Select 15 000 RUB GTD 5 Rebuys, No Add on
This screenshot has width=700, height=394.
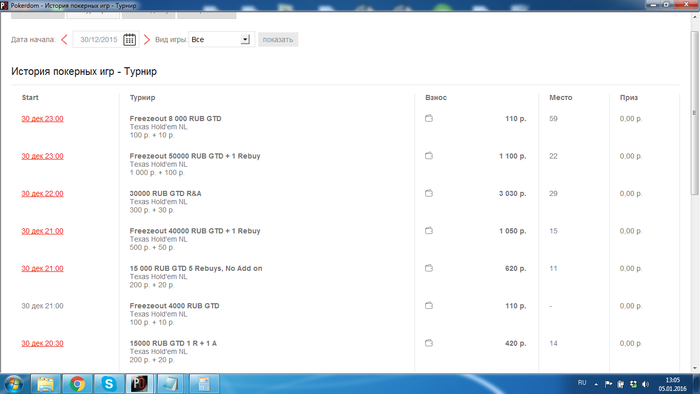[196, 269]
